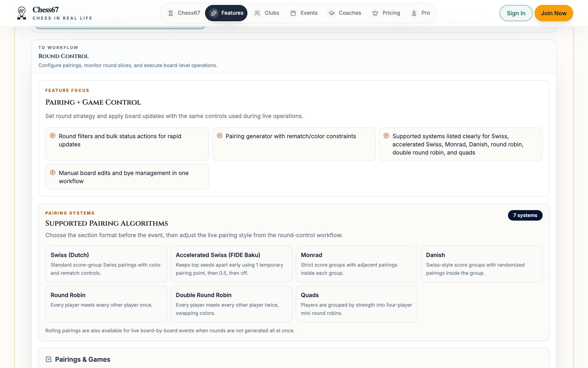The image size is (588, 368).
Task: Click 'Every player meets every other player twice' text
Action: 227,309
